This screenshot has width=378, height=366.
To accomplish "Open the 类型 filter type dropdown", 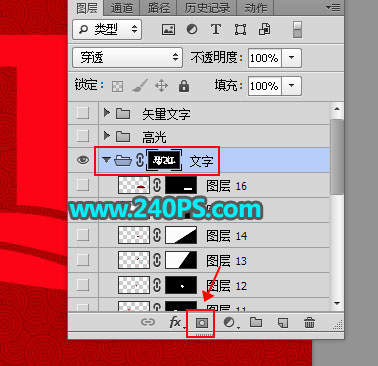I will click(107, 29).
